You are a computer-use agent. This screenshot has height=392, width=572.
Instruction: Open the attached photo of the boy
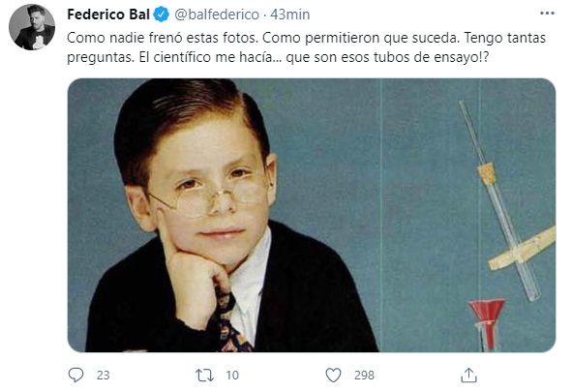click(312, 215)
